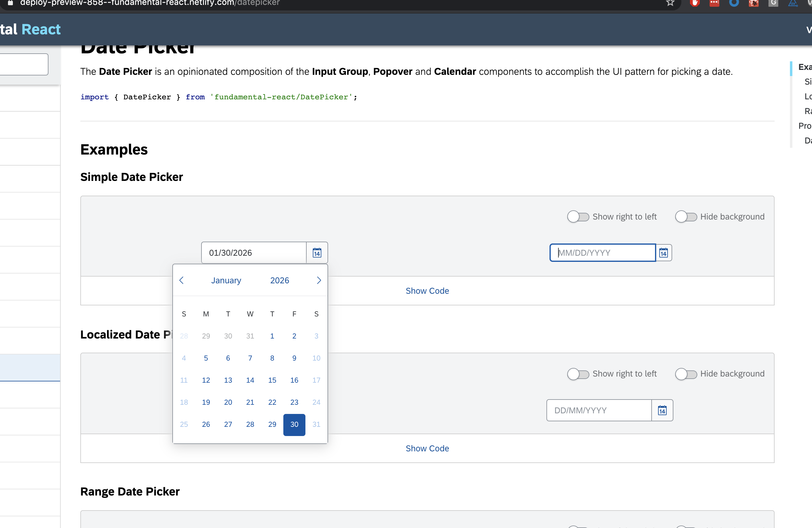The width and height of the screenshot is (812, 528).
Task: Select January 27 in calendar
Action: pyautogui.click(x=228, y=424)
